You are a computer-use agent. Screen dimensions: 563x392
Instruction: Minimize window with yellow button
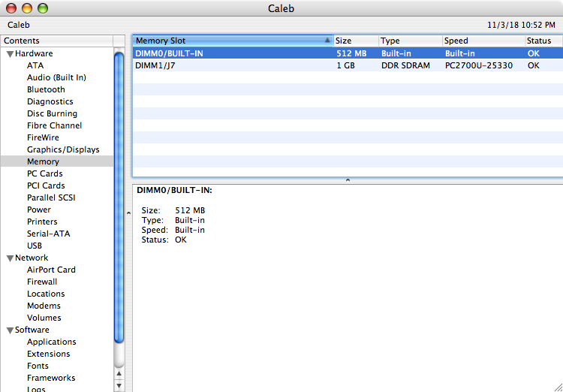pos(27,8)
